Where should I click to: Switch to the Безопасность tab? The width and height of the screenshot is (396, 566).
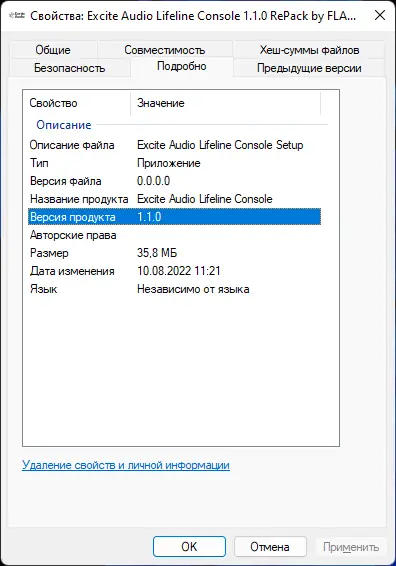click(x=70, y=68)
